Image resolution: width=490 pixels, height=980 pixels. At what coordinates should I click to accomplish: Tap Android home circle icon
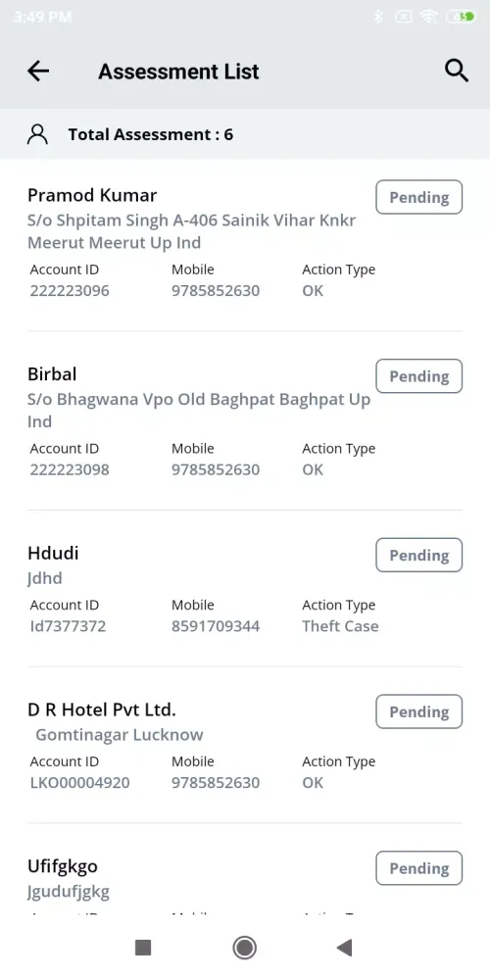(x=244, y=948)
